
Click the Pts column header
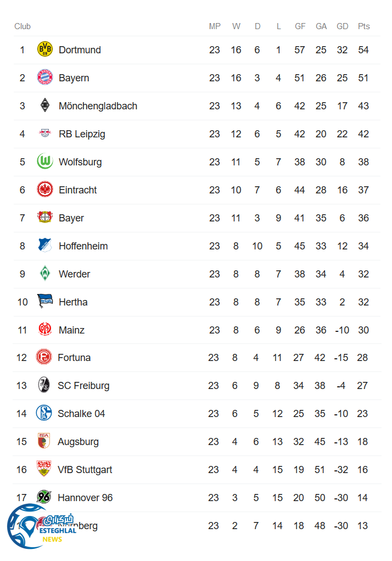coord(363,26)
